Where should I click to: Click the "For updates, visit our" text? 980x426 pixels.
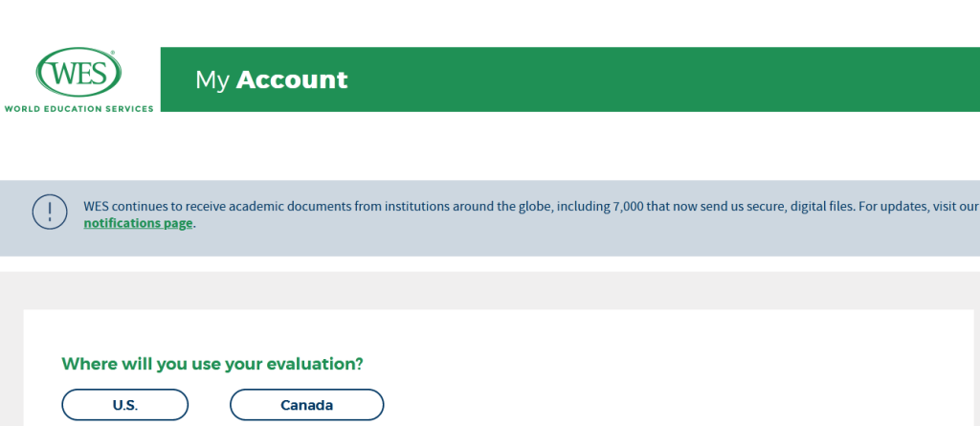coord(921,206)
